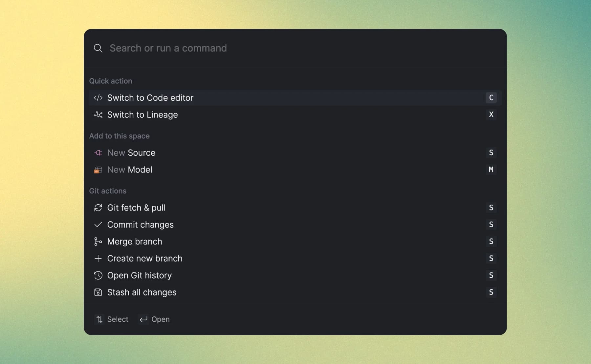
Task: Click the 'Git actions' section heading
Action: 108,191
